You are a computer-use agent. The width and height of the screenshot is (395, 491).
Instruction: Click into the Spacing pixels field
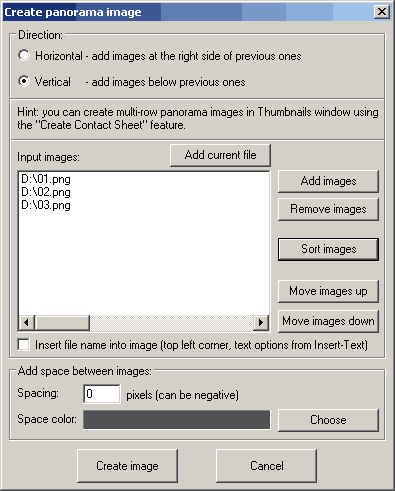click(x=102, y=394)
